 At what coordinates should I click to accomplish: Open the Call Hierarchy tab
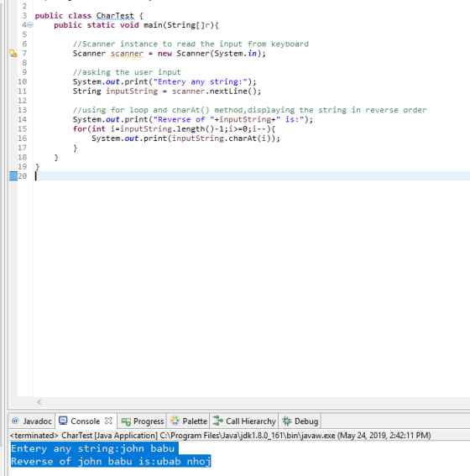click(244, 421)
